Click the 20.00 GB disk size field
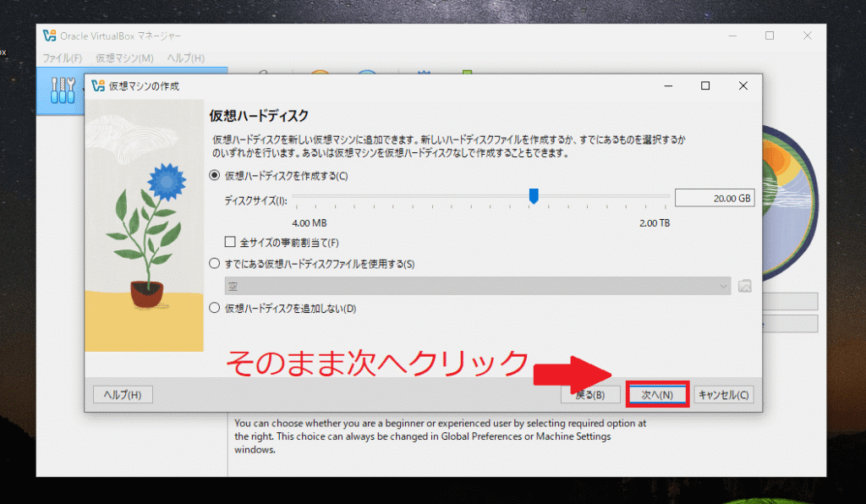The image size is (866, 504). pos(714,198)
